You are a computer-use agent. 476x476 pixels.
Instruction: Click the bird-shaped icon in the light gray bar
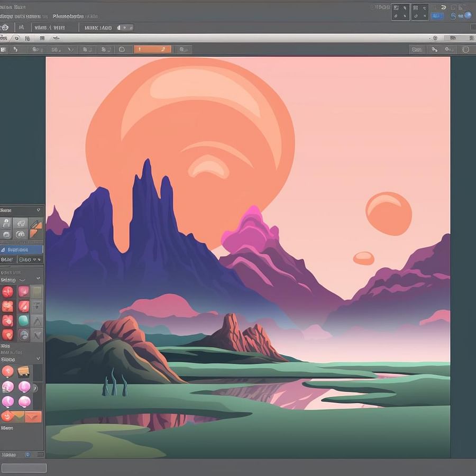[x=56, y=38]
